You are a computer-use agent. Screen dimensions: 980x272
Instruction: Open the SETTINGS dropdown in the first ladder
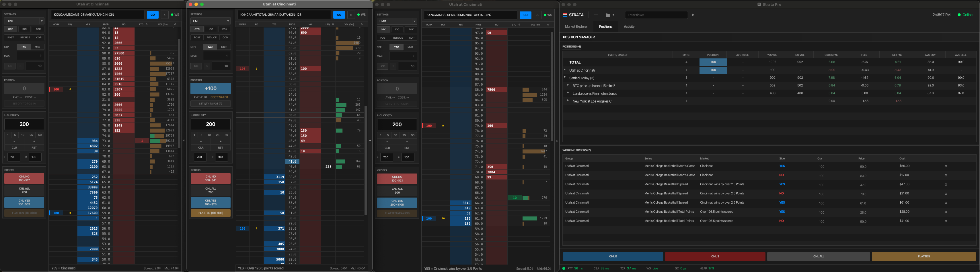(24, 21)
